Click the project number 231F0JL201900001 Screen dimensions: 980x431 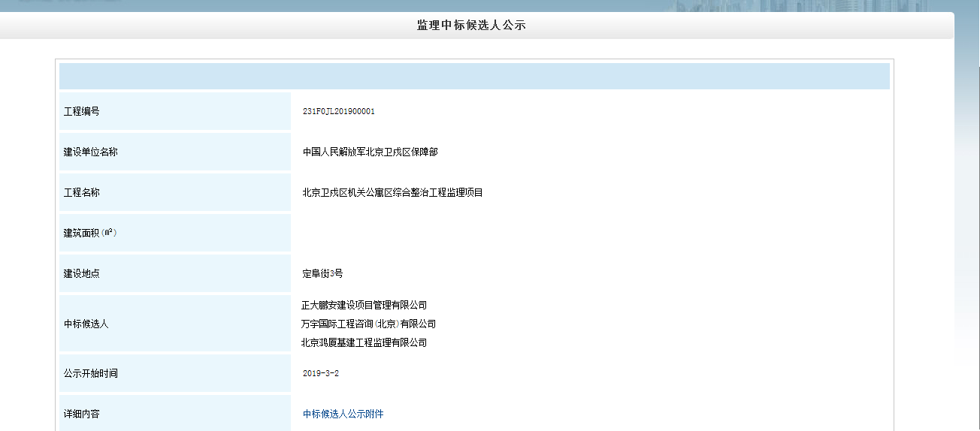(338, 111)
